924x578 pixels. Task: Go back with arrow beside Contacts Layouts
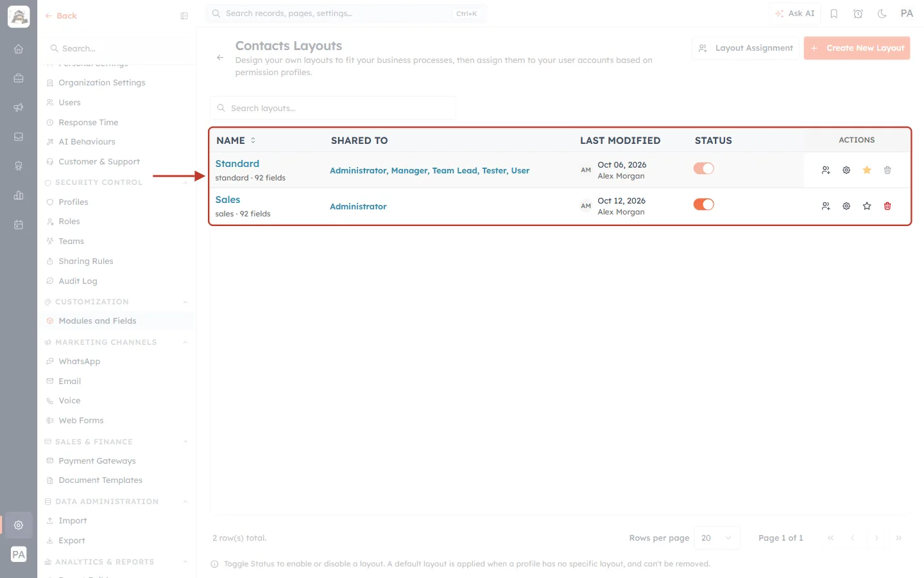coord(220,58)
